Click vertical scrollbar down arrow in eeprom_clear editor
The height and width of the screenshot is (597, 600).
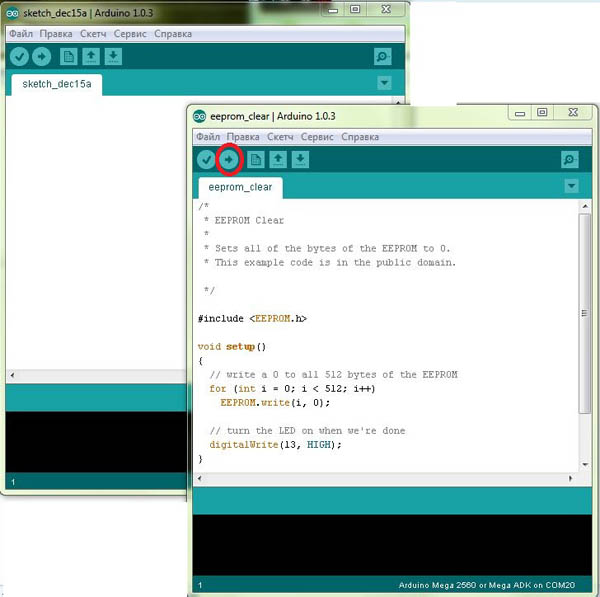click(585, 465)
